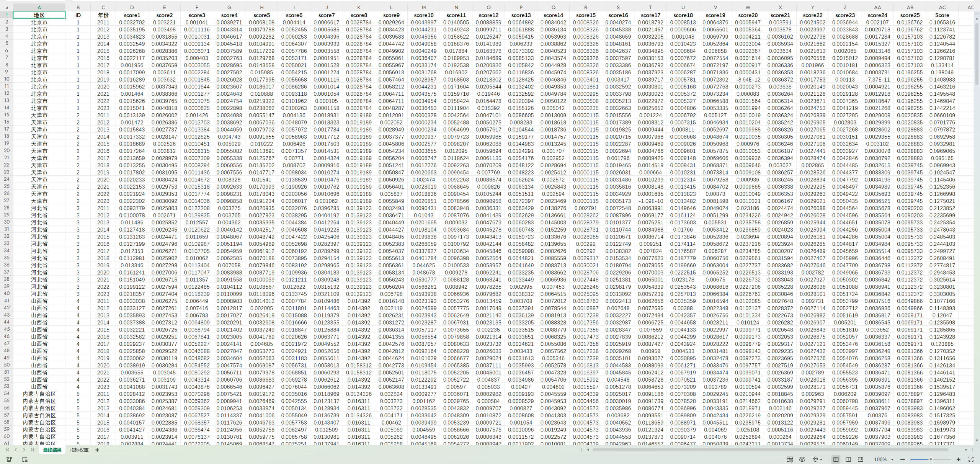Screen dimensions: 980x464
Task: Click the fullscreen icon in status bar
Action: 971,459
